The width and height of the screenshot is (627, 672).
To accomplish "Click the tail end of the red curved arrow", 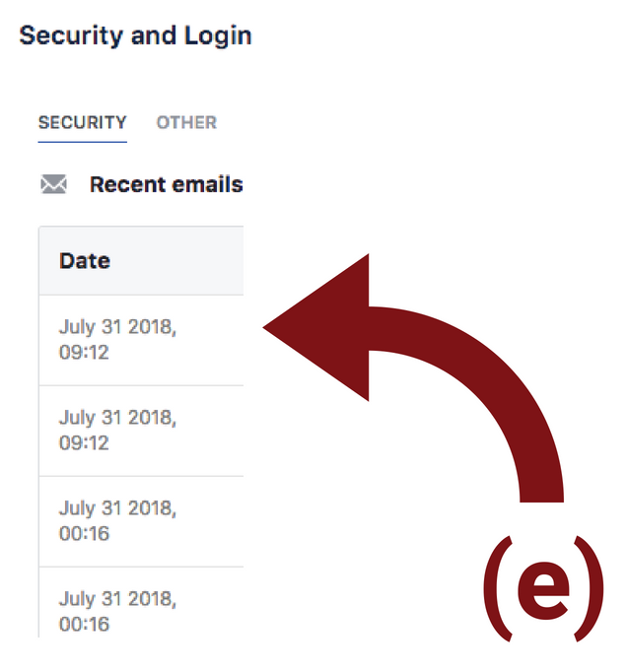I will 541,491.
